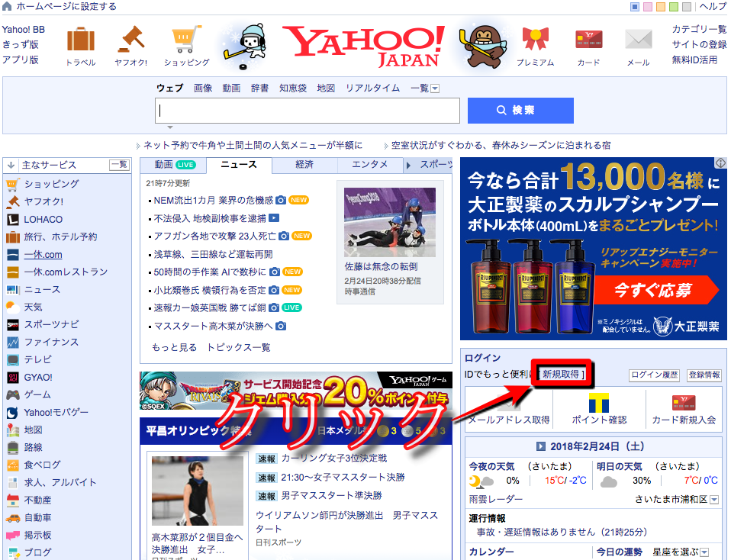Viewport: 731px width, 560px height.
Task: Select the 画像 search category
Action: [203, 89]
